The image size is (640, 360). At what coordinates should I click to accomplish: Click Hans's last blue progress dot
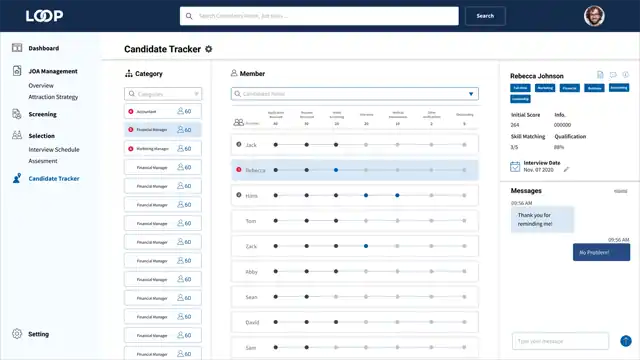coord(397,196)
